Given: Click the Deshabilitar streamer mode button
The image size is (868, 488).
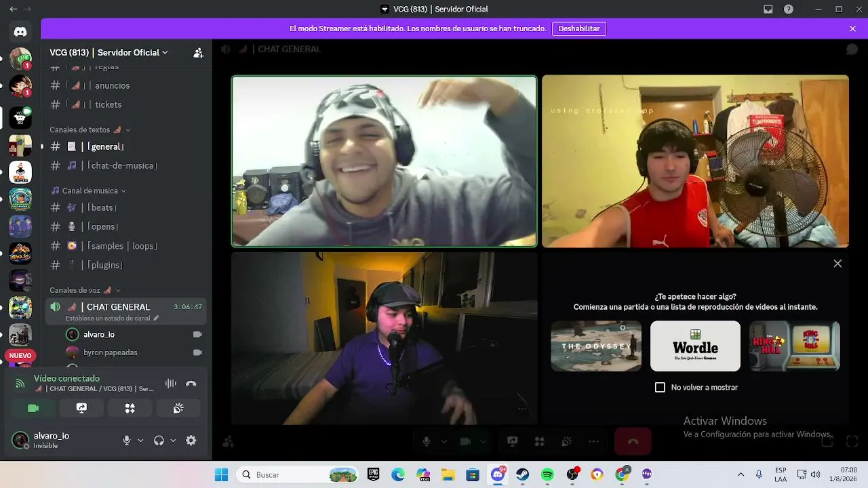Looking at the screenshot, I should point(579,28).
